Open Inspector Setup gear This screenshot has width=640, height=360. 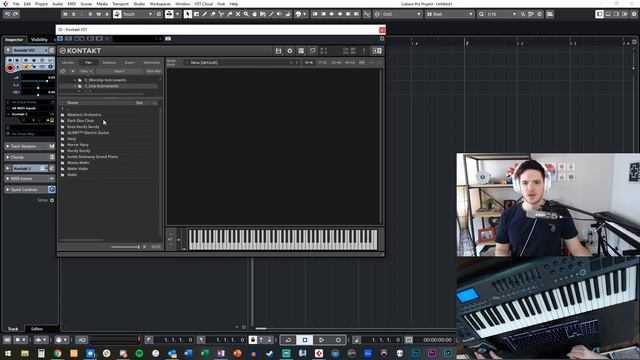52,200
